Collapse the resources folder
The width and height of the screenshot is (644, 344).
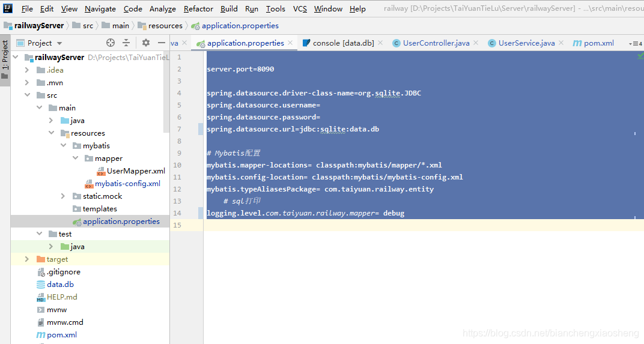(x=51, y=133)
